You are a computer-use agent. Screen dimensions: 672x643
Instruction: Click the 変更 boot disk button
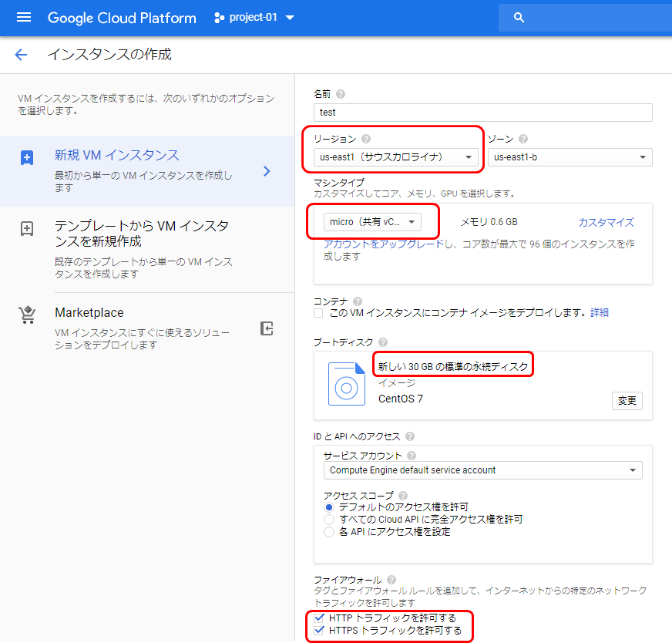click(x=627, y=400)
